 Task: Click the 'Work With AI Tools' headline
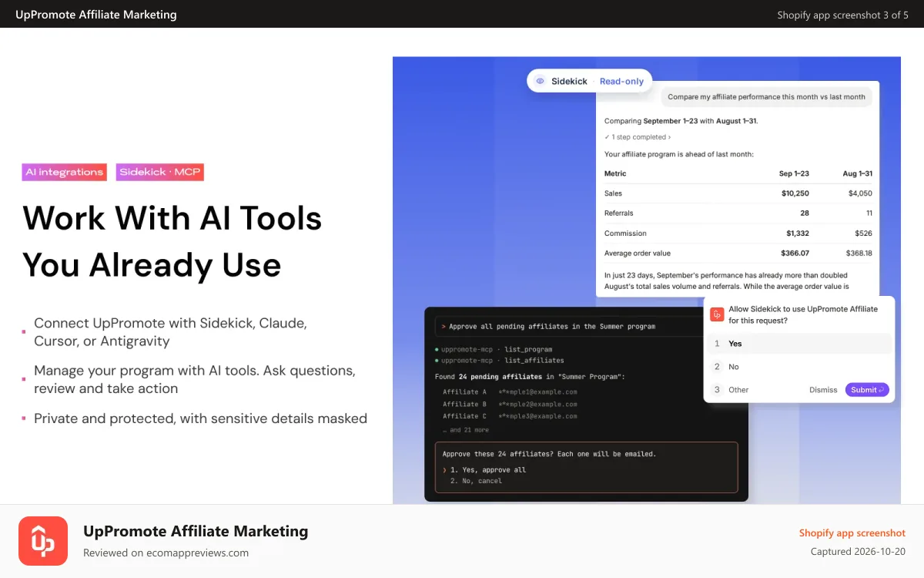click(x=172, y=218)
